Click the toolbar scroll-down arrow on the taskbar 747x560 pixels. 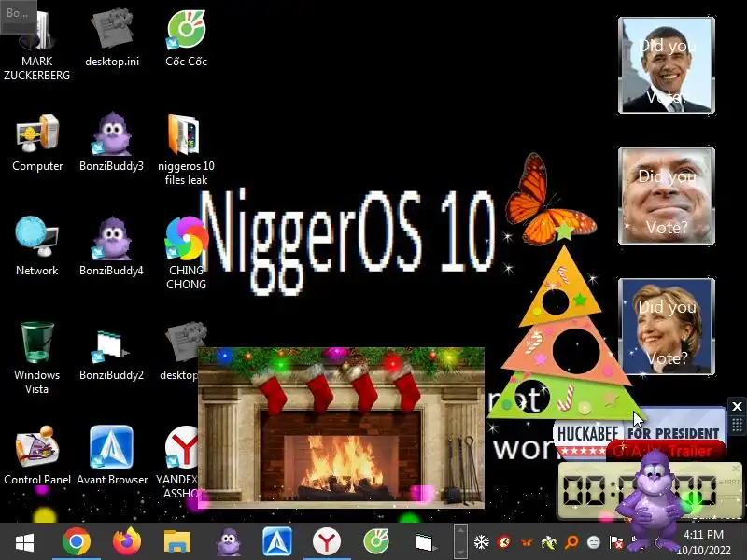point(460,553)
